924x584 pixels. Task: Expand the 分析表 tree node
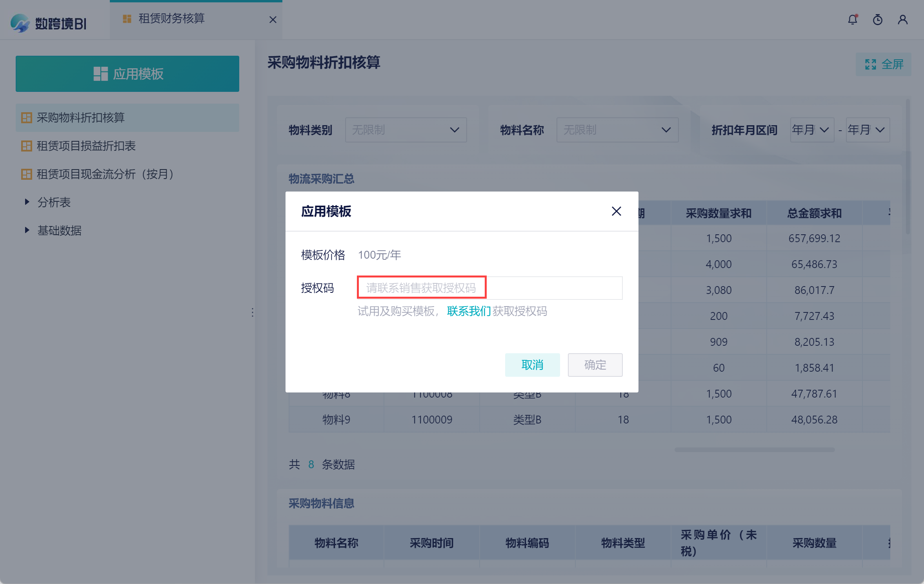[27, 202]
